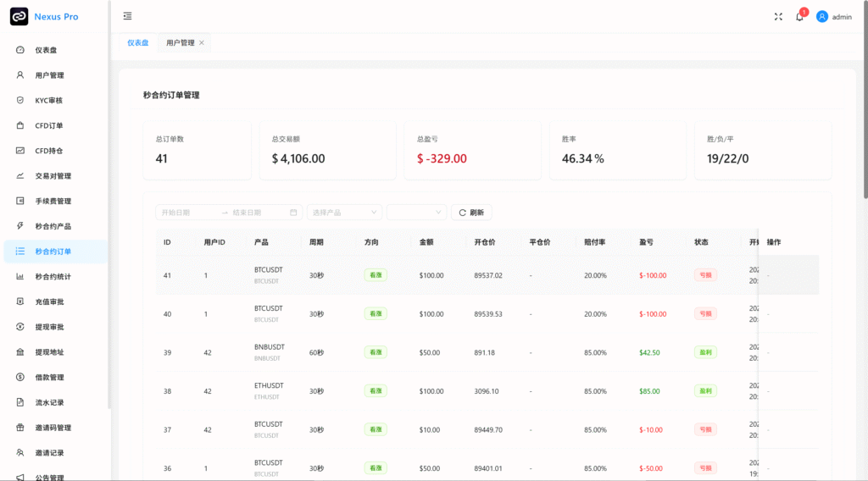Go to KYC审核 in the sidebar
The image size is (868, 481).
coord(48,100)
